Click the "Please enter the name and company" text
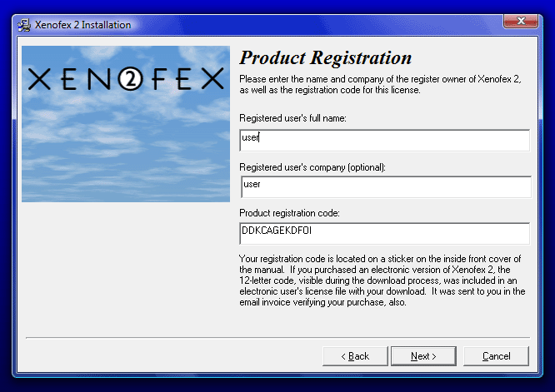The width and height of the screenshot is (555, 392). click(380, 85)
